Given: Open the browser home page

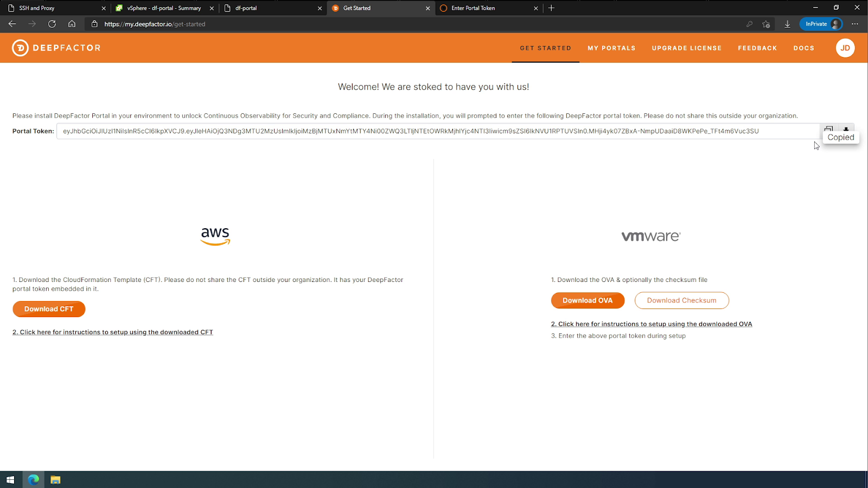Looking at the screenshot, I should point(72,24).
